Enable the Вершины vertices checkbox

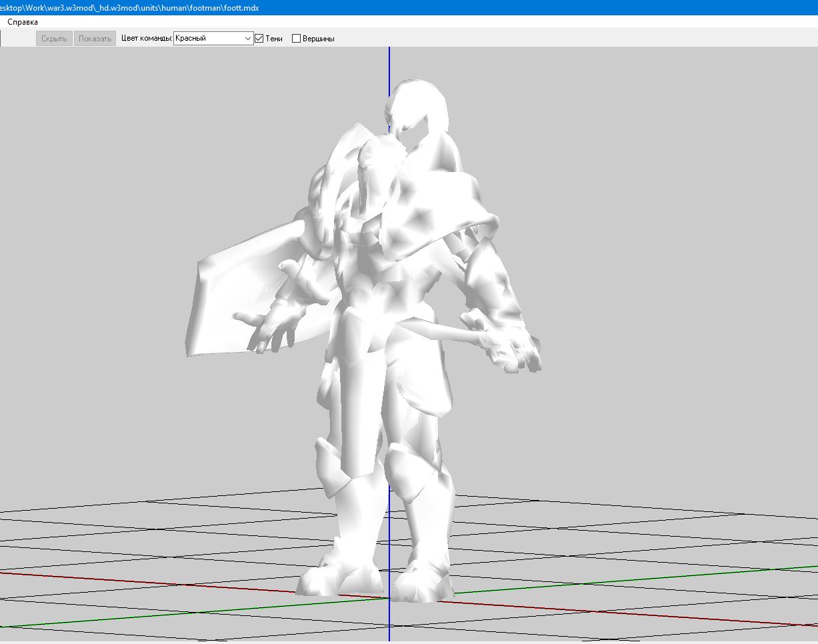297,39
